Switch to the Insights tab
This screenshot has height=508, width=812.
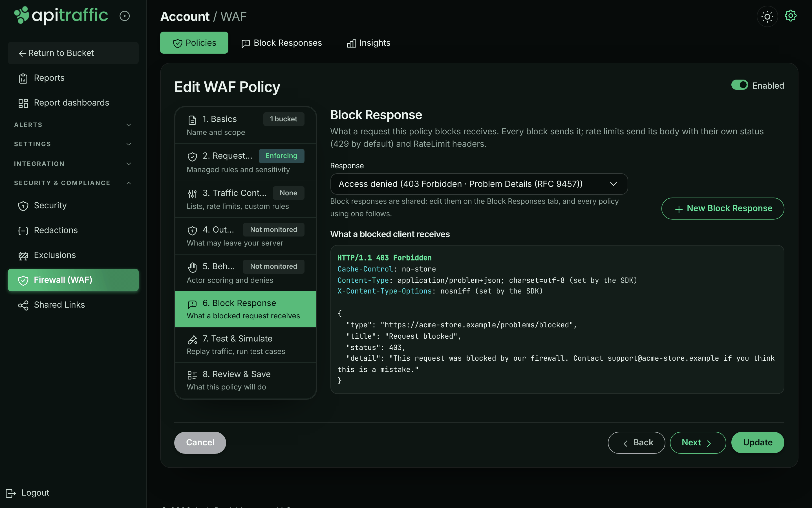pos(369,43)
